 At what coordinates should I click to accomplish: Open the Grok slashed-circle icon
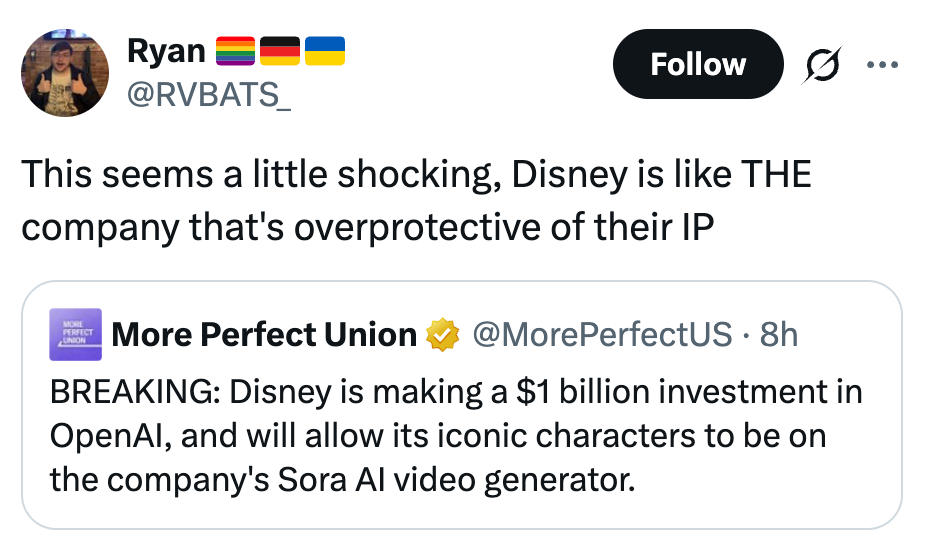(x=822, y=65)
